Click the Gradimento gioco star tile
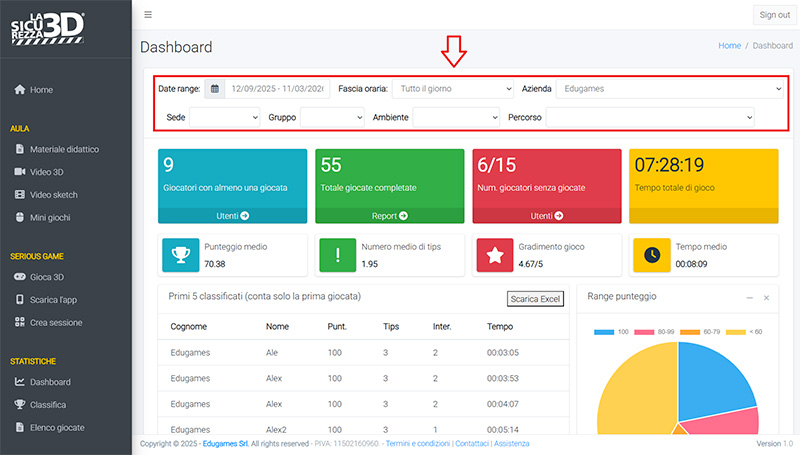This screenshot has width=800, height=455. pos(494,255)
